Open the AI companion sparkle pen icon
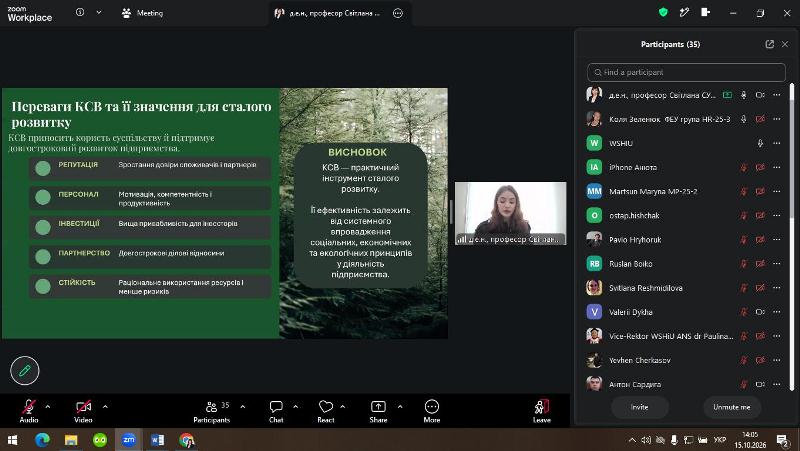Image resolution: width=800 pixels, height=451 pixels. [x=684, y=12]
